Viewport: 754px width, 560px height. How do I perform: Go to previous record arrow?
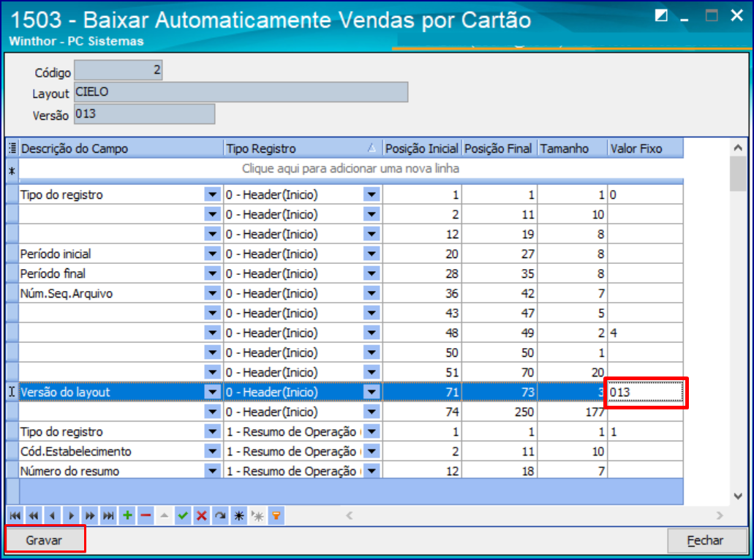[x=53, y=516]
